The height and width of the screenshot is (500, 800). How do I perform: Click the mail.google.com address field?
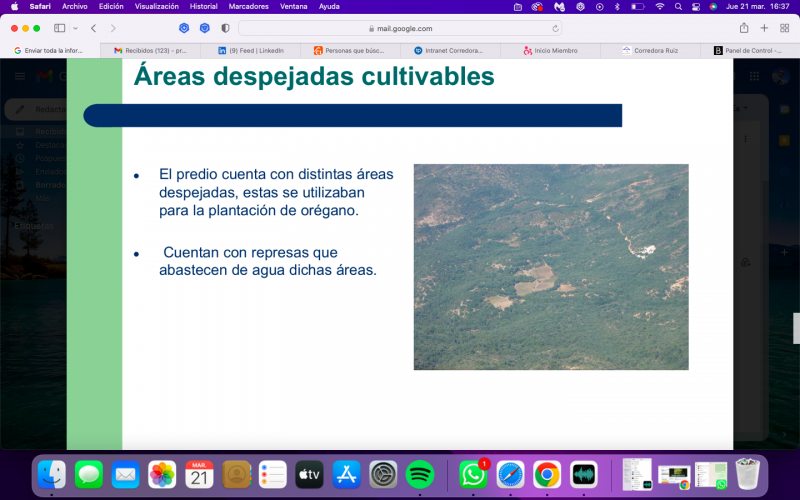(400, 29)
